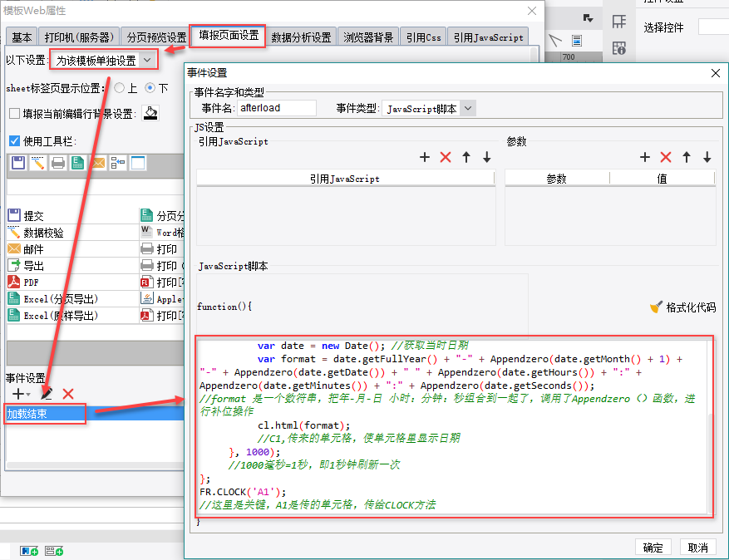
Task: Delete the selected event with red X
Action: (x=68, y=394)
